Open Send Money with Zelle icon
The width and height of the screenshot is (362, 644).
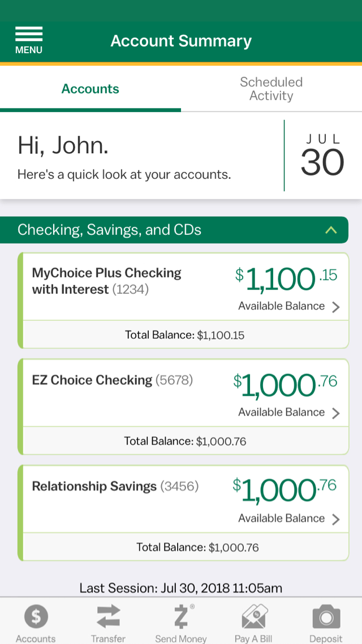[181, 616]
